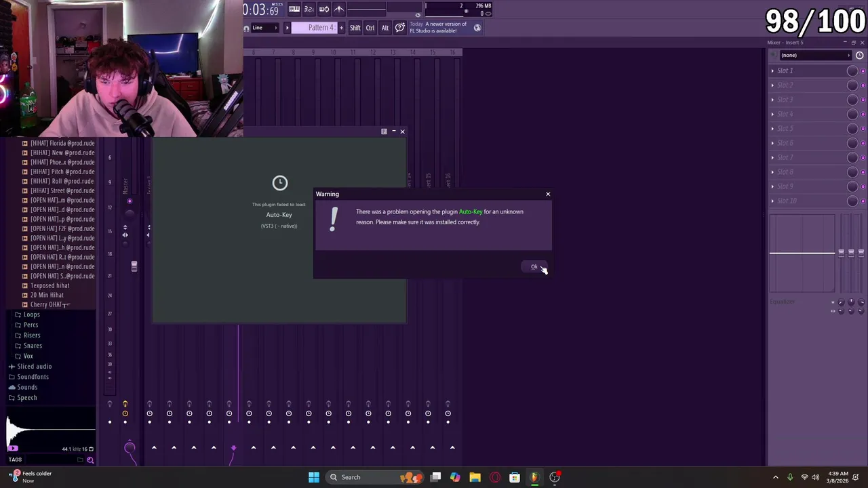Click the globe online news icon
Viewport: 868px width, 488px height.
tap(477, 28)
